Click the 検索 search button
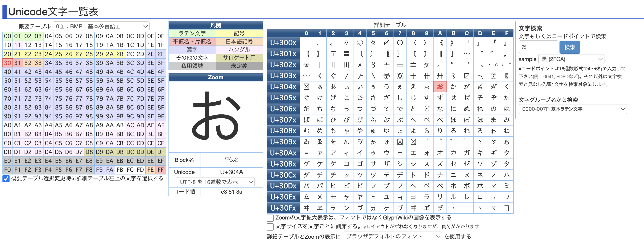The image size is (644, 250). tap(570, 47)
